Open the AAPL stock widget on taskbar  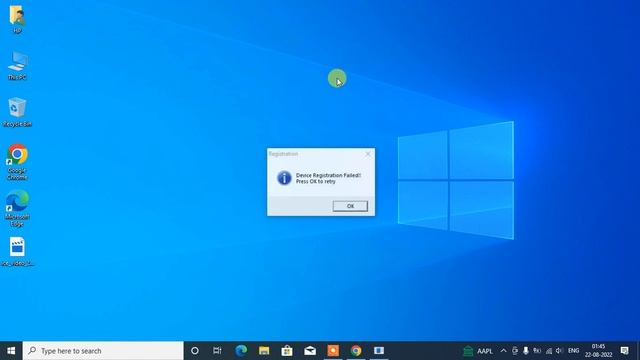coord(478,351)
